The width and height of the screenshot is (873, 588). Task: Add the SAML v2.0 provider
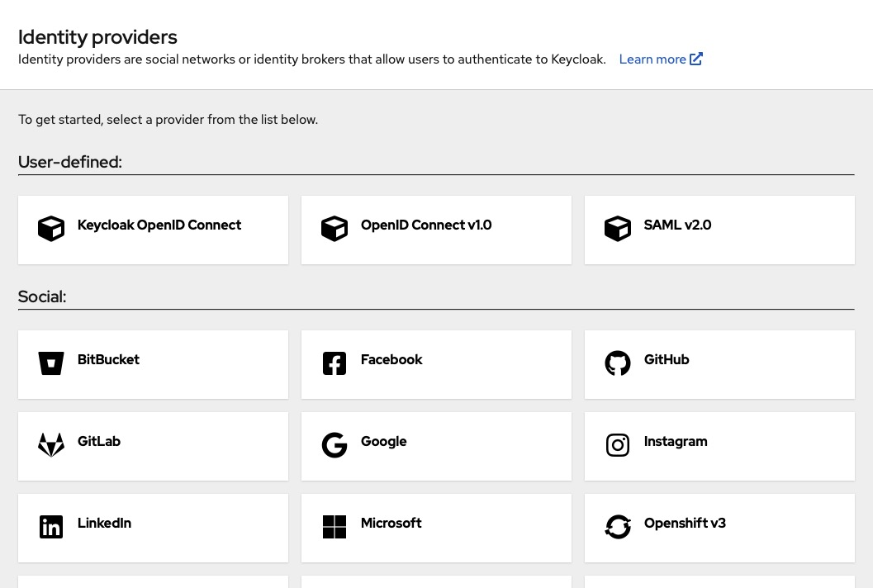pos(719,230)
